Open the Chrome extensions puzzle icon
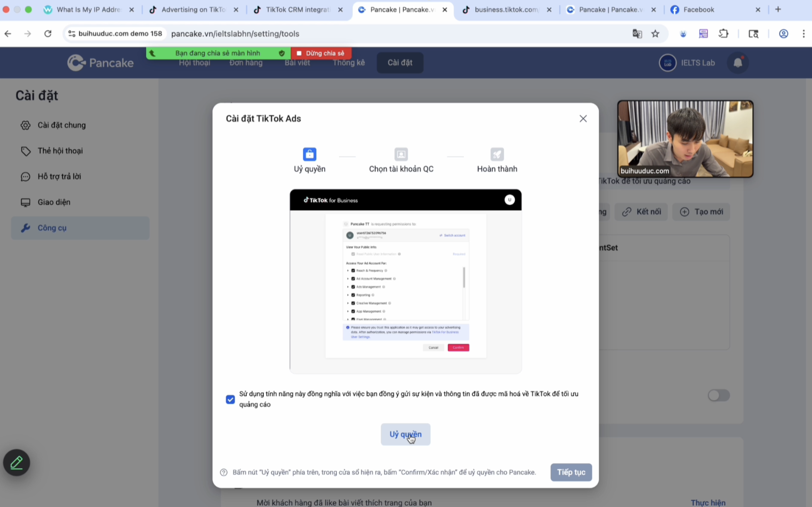Screen dimensions: 812x507 tap(723, 34)
